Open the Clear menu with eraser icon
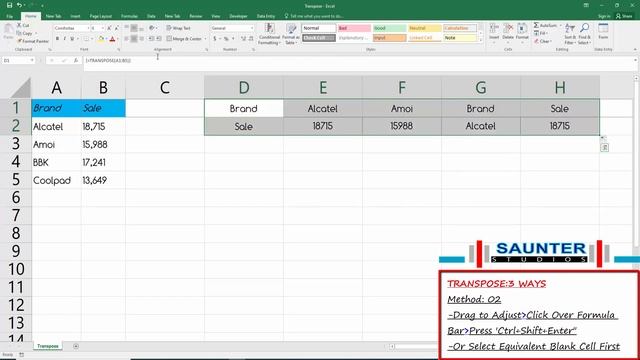Image resolution: width=640 pixels, height=360 pixels. (x=542, y=41)
